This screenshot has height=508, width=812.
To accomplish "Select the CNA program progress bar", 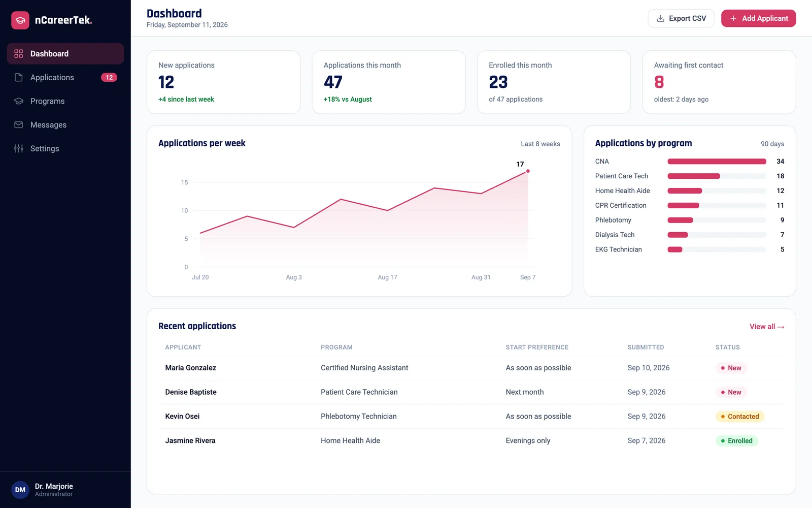I will (717, 162).
